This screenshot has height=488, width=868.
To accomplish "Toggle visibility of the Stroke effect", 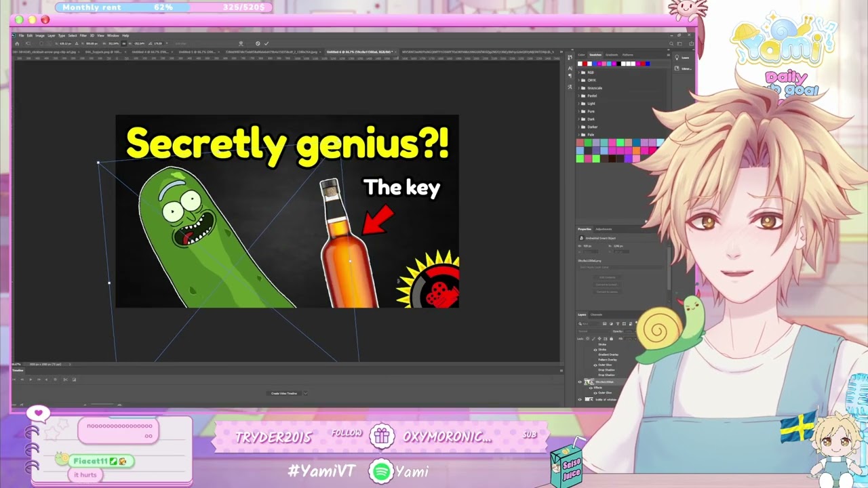I will 595,350.
